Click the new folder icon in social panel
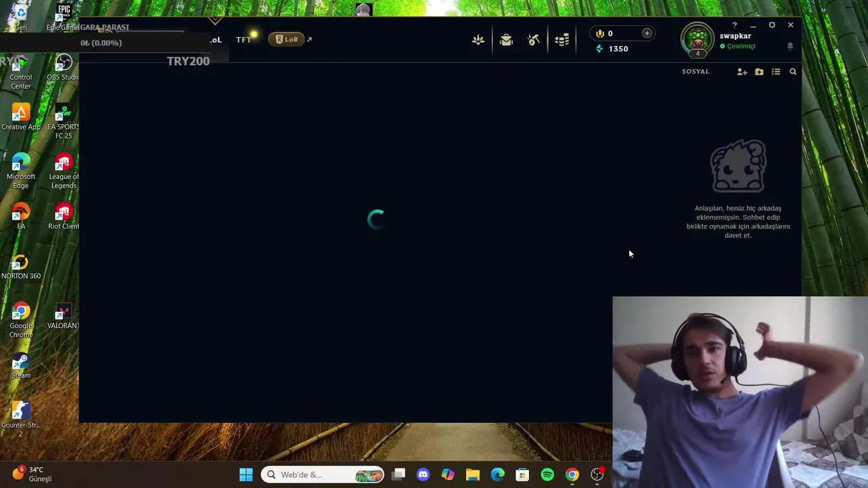The height and width of the screenshot is (488, 868). click(759, 72)
